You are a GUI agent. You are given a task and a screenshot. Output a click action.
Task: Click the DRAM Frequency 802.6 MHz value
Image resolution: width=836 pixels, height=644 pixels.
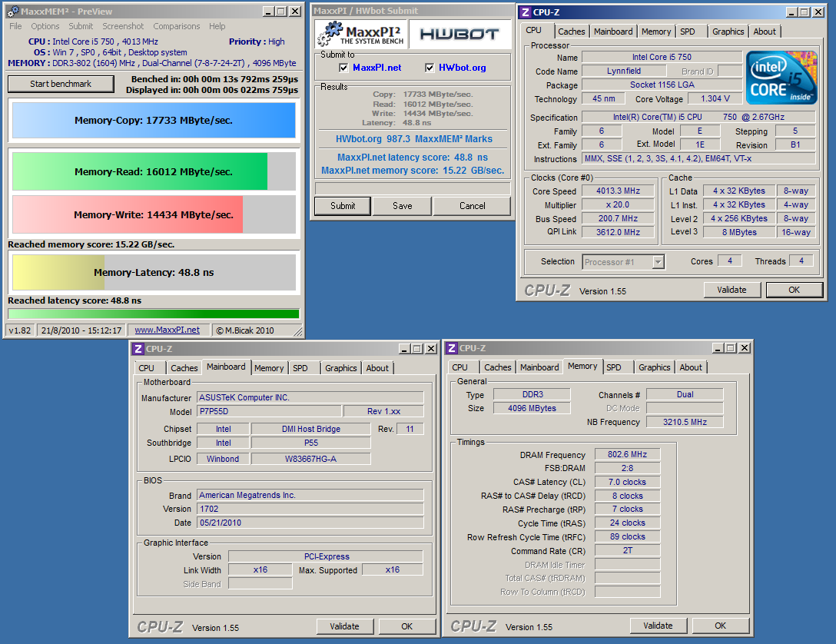coord(627,454)
